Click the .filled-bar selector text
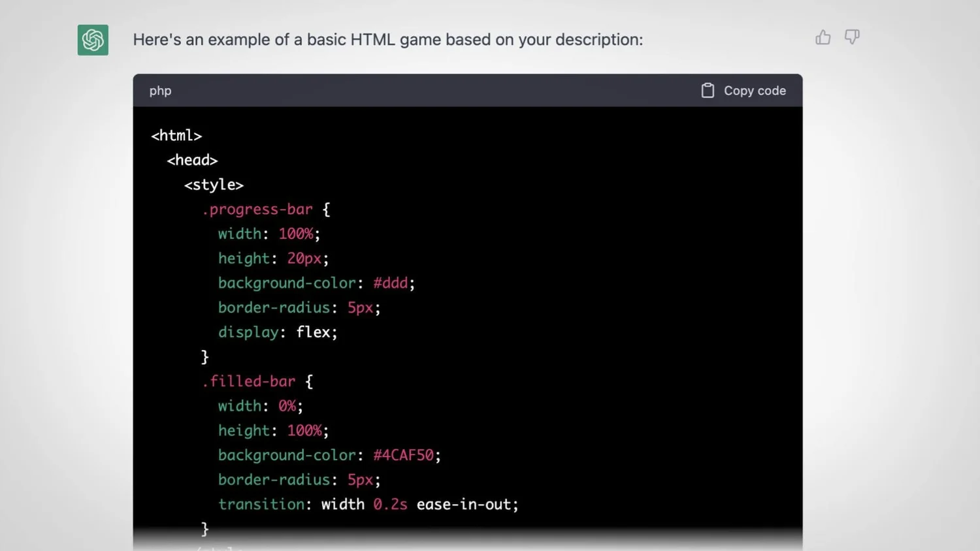Image resolution: width=980 pixels, height=551 pixels. click(x=249, y=381)
